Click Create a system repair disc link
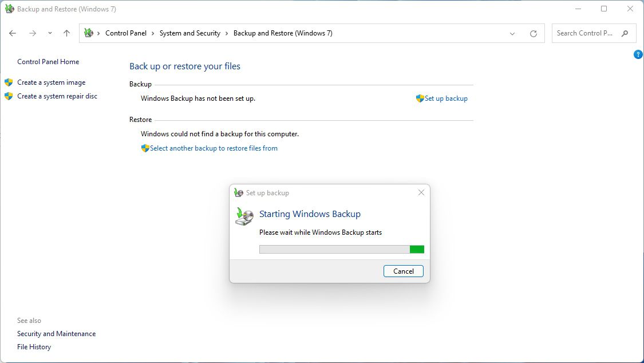 [57, 96]
